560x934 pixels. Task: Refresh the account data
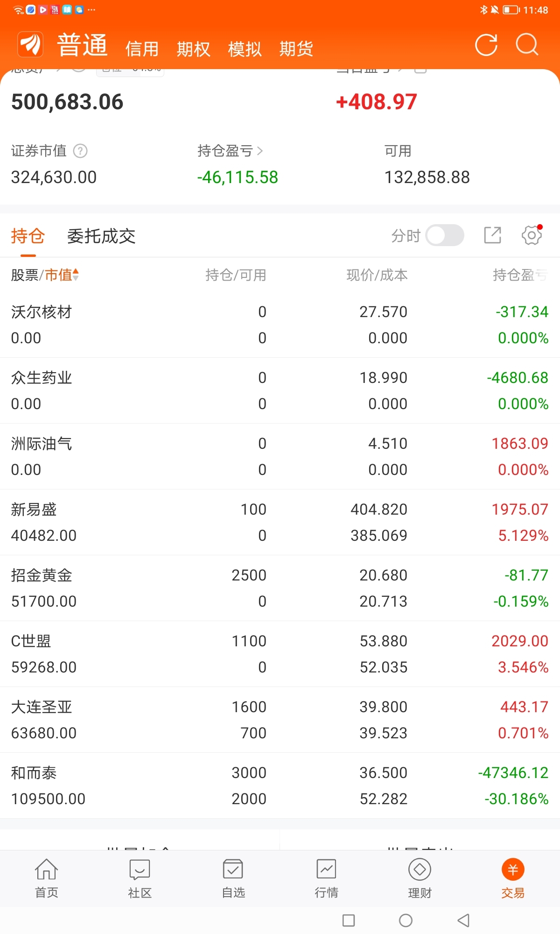pyautogui.click(x=486, y=45)
